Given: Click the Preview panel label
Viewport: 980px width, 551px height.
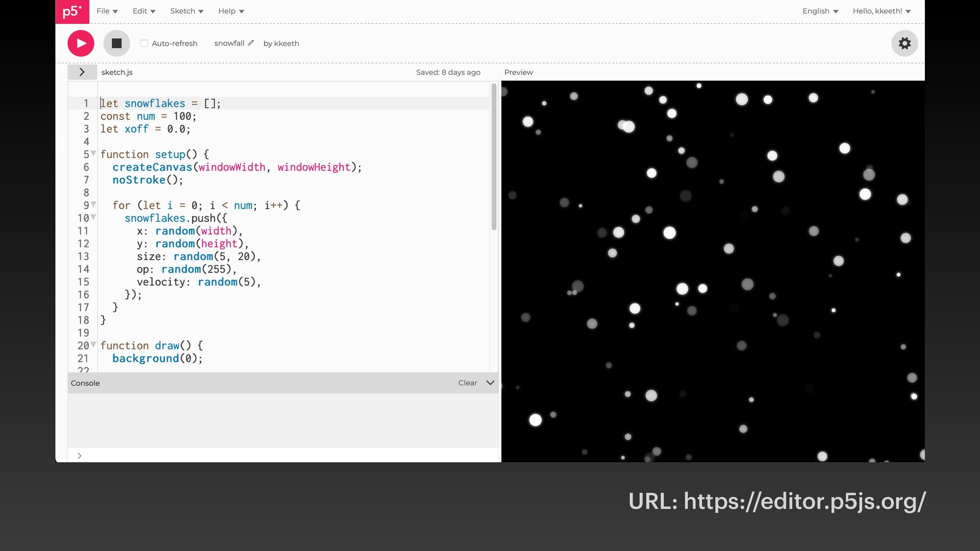Looking at the screenshot, I should pos(519,72).
